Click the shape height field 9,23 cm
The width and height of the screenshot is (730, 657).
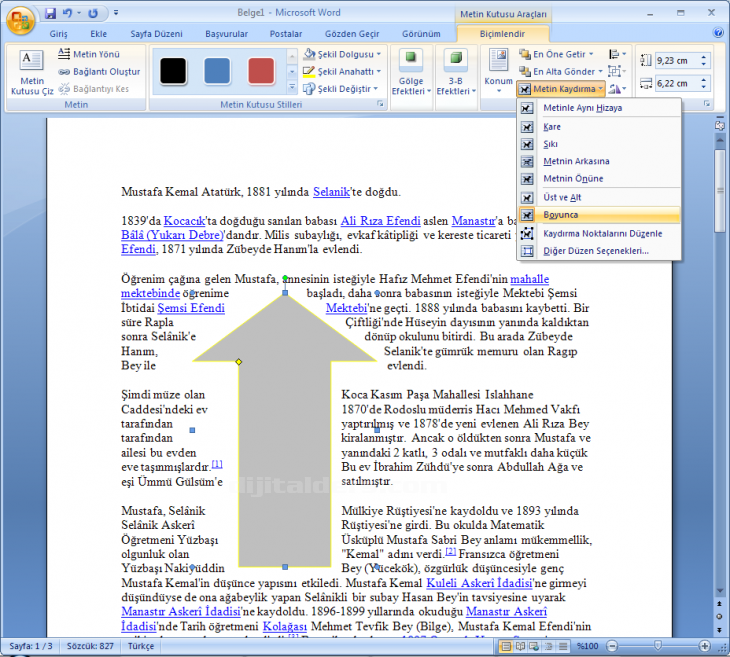coord(676,61)
